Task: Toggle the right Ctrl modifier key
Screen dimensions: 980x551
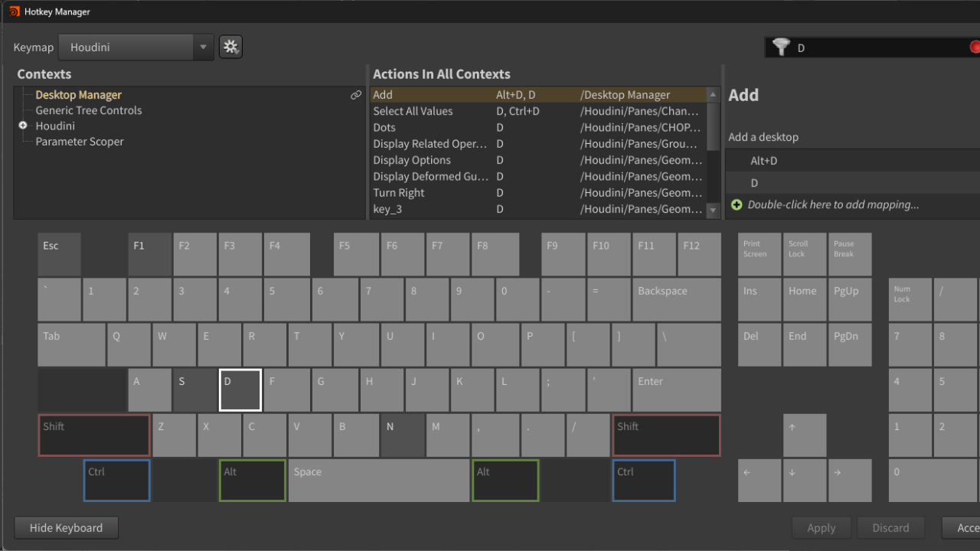Action: [x=643, y=481]
